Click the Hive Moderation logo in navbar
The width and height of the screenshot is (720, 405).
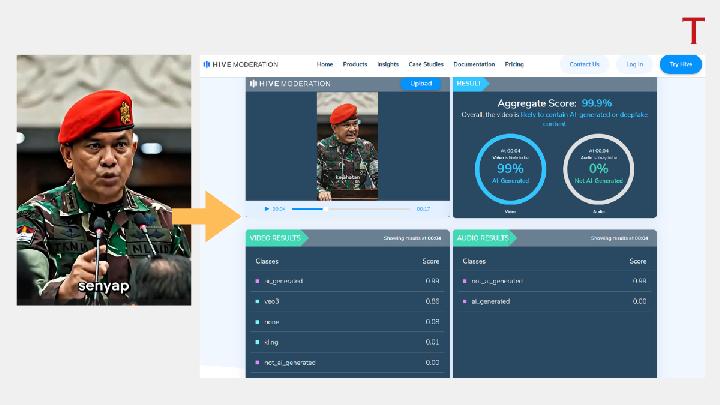coord(241,64)
